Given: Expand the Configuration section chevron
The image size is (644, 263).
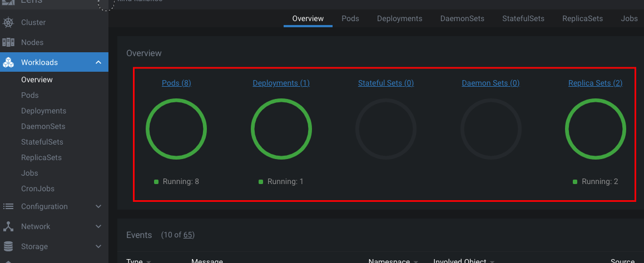Looking at the screenshot, I should click(x=98, y=206).
